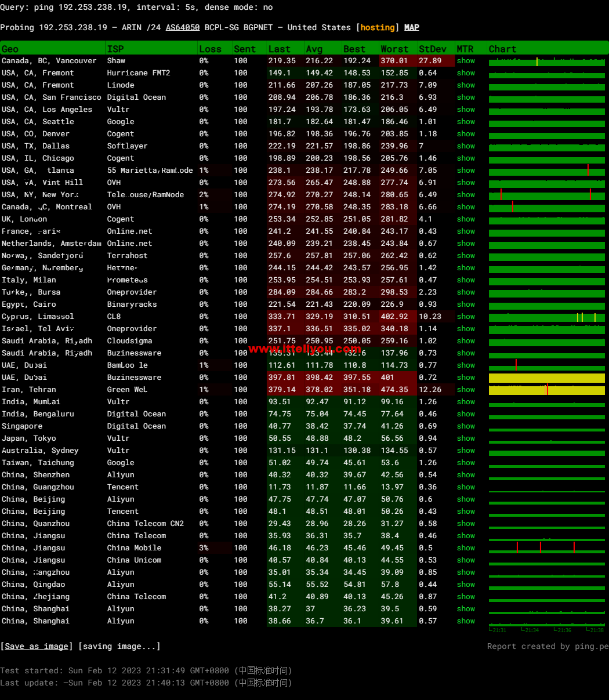Viewport: 609px width, 700px height.
Task: Click the hosting label in header
Action: tap(378, 27)
